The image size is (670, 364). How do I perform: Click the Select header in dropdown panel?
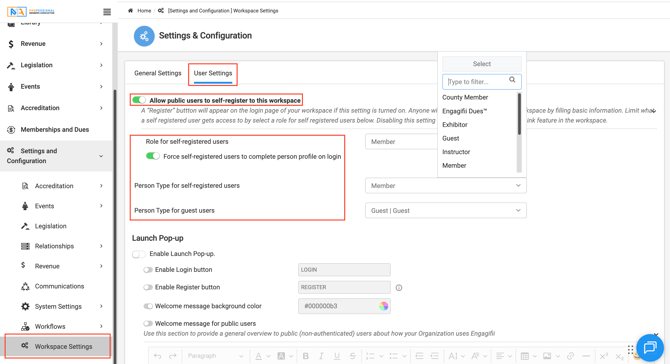(482, 64)
